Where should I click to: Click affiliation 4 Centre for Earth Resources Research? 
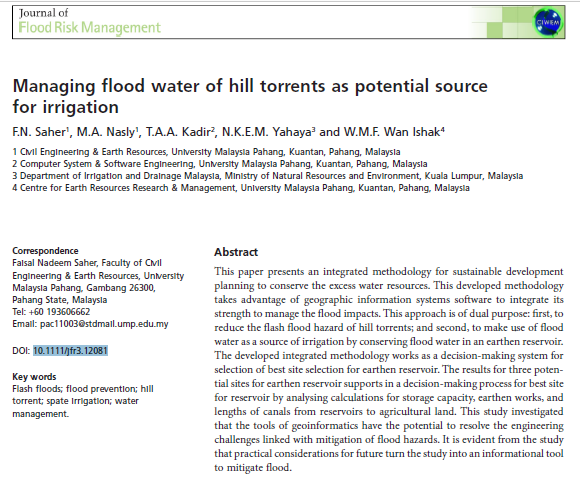click(241, 188)
